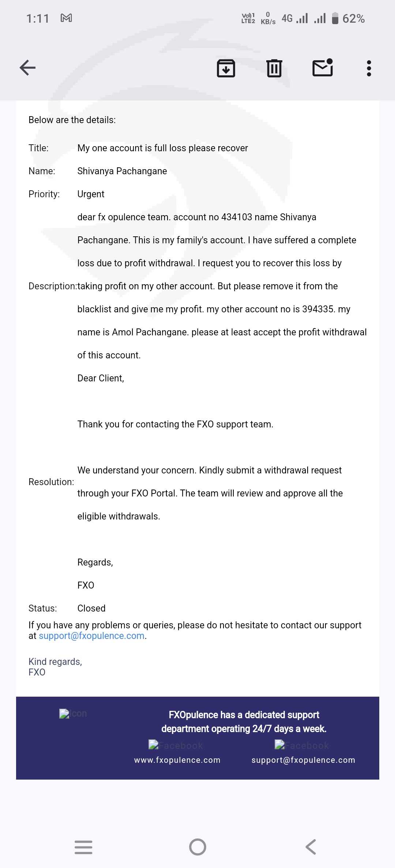Image resolution: width=395 pixels, height=868 pixels.
Task: Tap the 4G signal strength indicator
Action: (x=294, y=18)
